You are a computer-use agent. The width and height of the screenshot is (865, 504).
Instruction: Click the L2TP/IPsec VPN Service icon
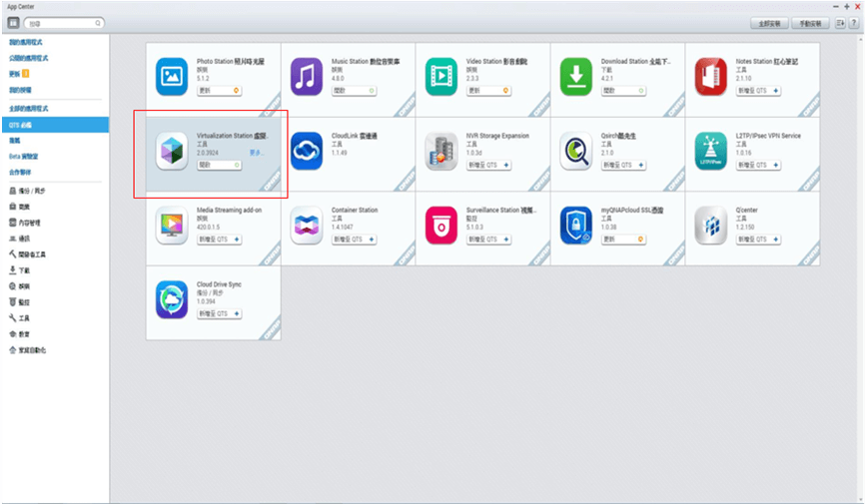point(710,151)
